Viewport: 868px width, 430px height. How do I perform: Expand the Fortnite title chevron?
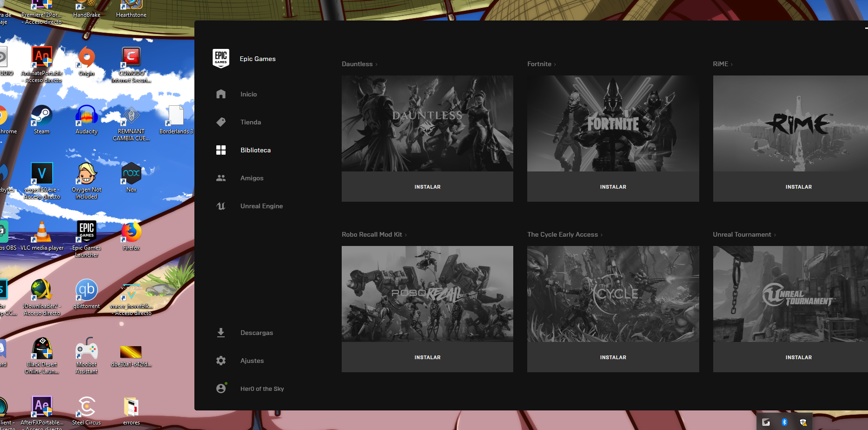(555, 64)
